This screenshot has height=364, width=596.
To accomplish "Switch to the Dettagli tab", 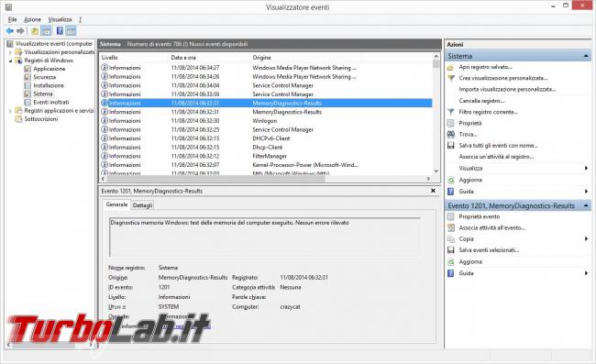I will click(x=142, y=205).
